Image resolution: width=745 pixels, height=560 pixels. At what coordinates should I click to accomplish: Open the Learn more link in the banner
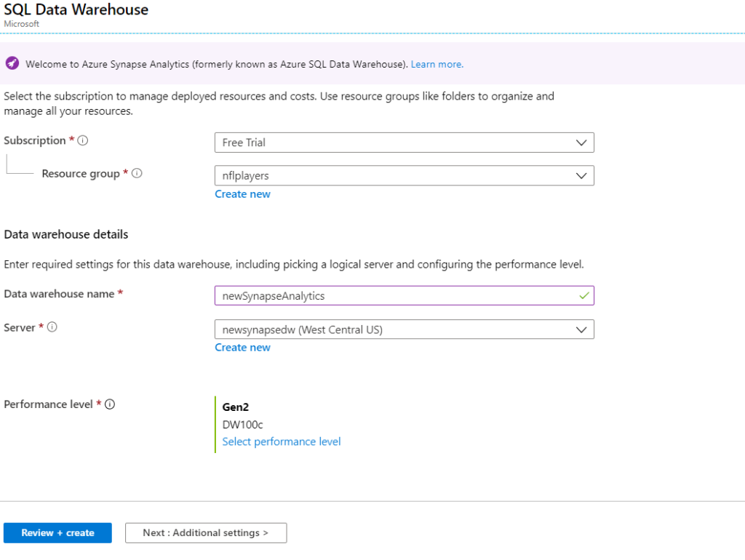pyautogui.click(x=437, y=64)
